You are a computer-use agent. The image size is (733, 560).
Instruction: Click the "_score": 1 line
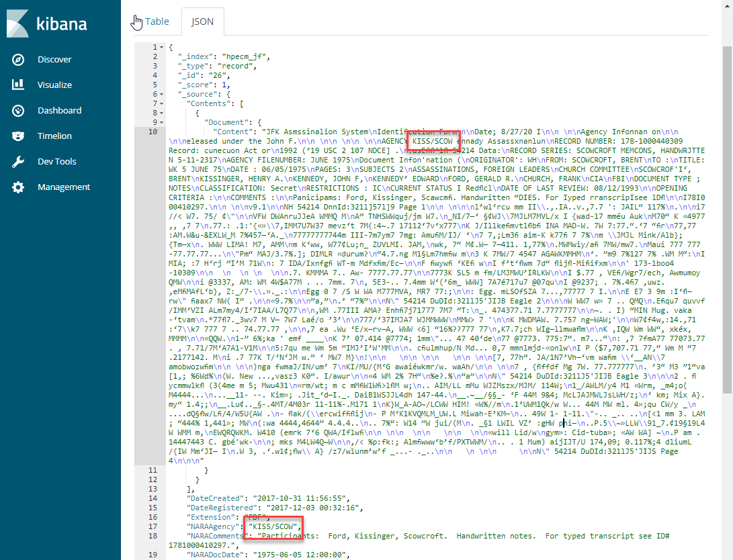pyautogui.click(x=204, y=85)
